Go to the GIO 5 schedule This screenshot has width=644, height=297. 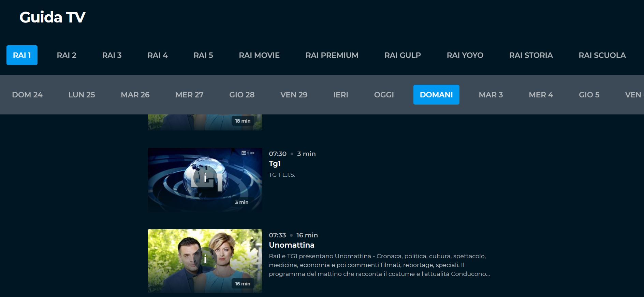[x=589, y=95]
